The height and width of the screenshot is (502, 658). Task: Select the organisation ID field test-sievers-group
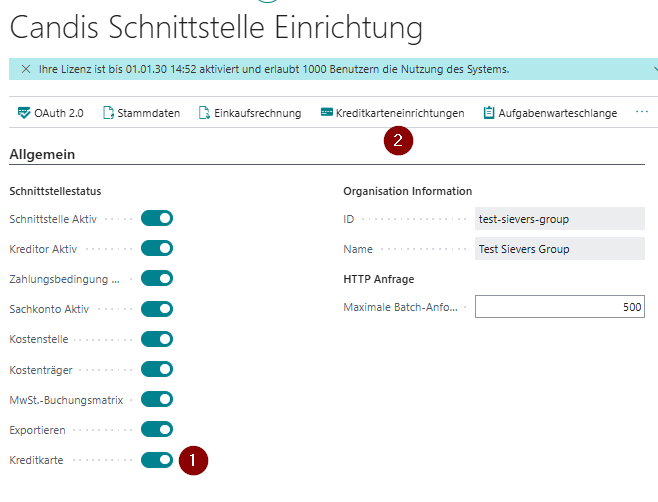(559, 219)
